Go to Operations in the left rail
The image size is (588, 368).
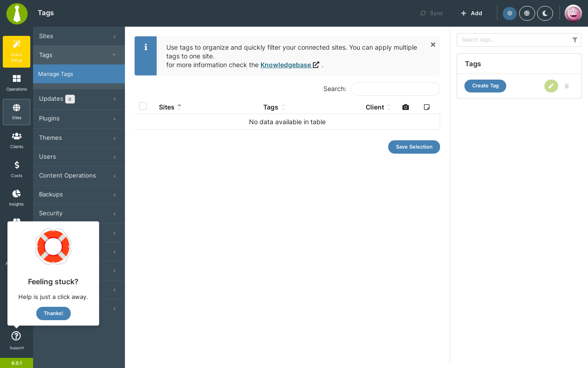pyautogui.click(x=17, y=83)
